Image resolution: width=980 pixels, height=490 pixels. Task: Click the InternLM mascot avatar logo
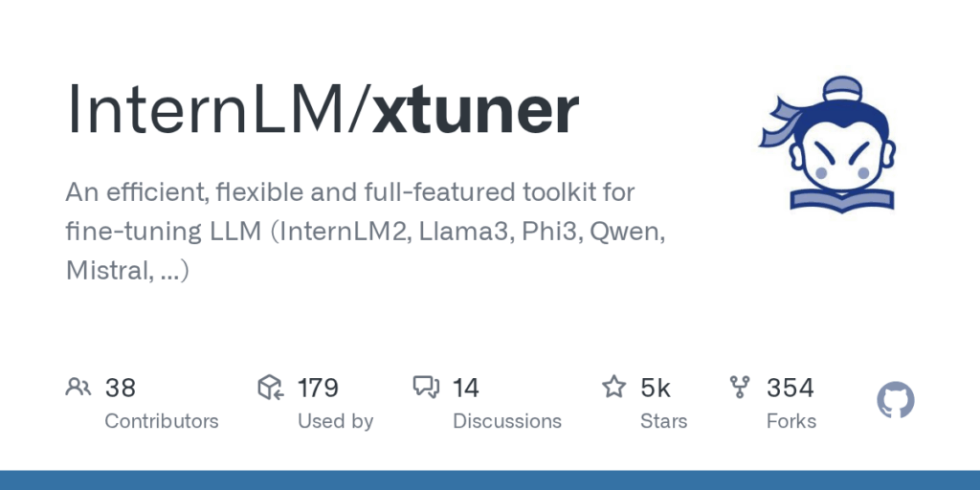(x=828, y=145)
